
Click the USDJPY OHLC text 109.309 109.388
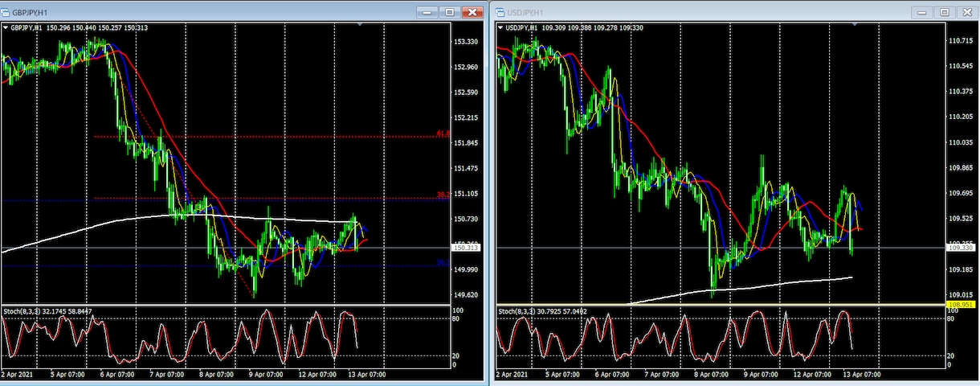click(x=568, y=28)
